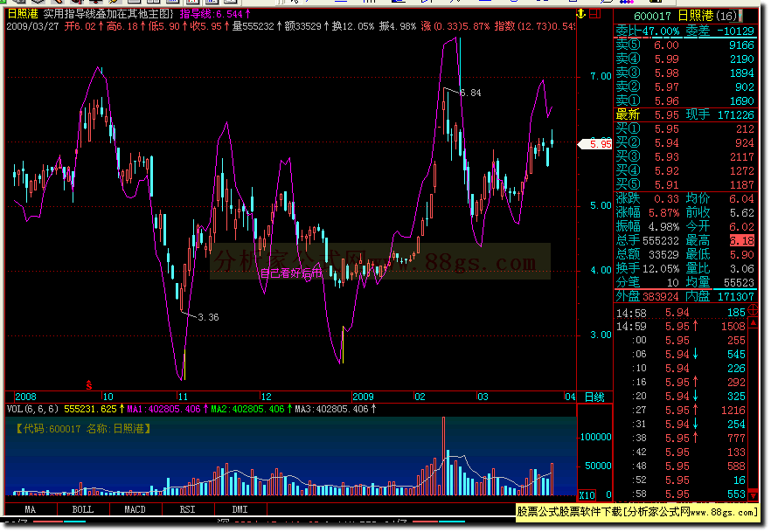The image size is (771, 532).
Task: Select the :58 tick row with 553
Action: point(681,494)
